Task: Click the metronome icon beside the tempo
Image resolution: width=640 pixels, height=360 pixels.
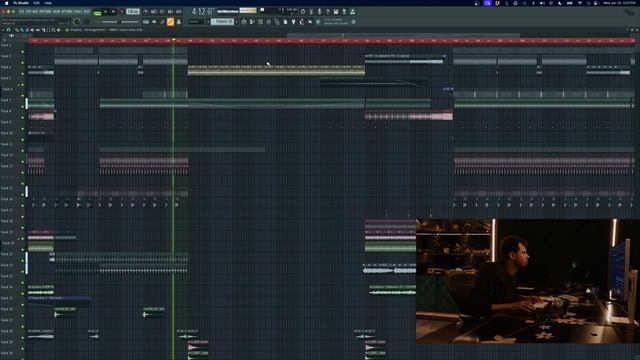Action: 146,12
